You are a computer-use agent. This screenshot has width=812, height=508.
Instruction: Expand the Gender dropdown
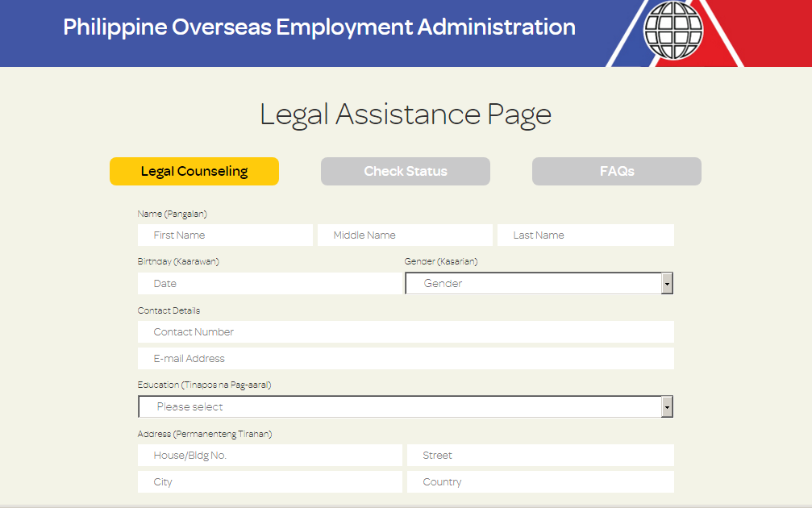[539, 283]
